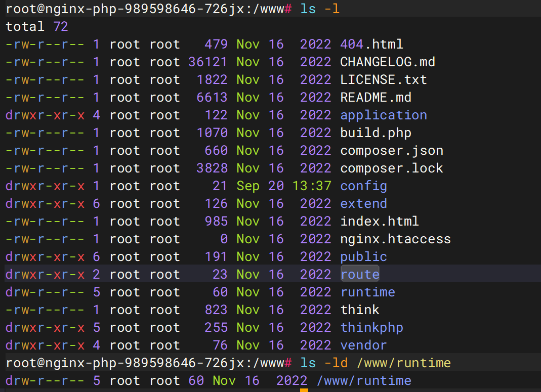
Task: Click the '/www/runtime' command argument
Action: pos(404,363)
